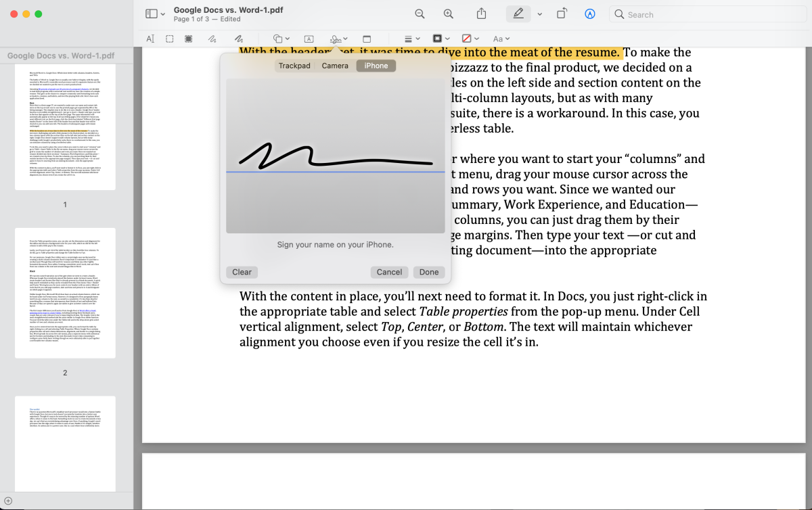Zoom out of the document
812x510 pixels.
[x=420, y=14]
